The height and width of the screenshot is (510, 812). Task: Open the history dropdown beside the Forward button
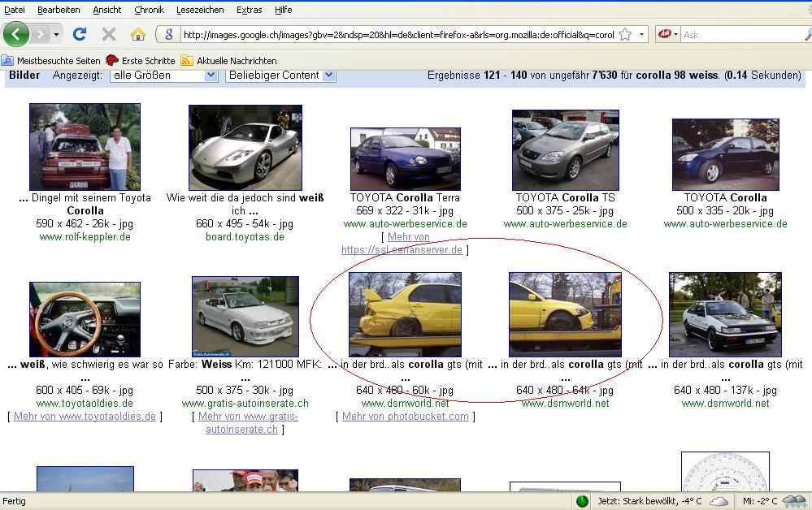tap(56, 35)
